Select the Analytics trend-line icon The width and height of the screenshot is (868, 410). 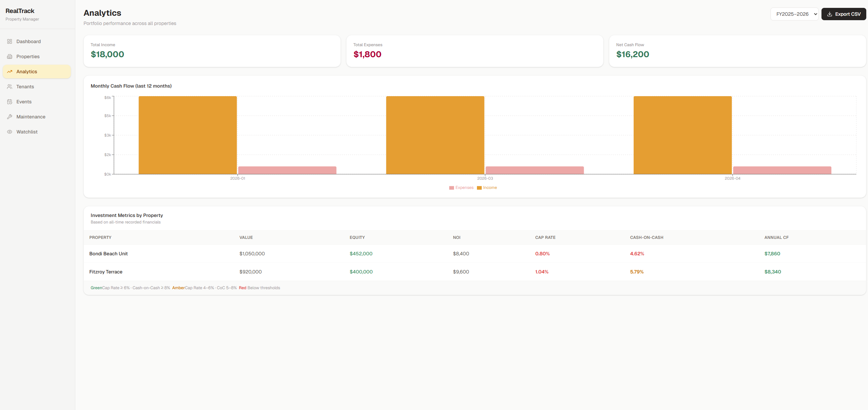[10, 71]
